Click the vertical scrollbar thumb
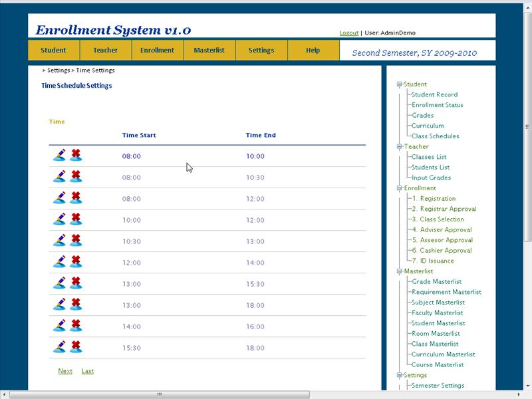 click(x=527, y=127)
